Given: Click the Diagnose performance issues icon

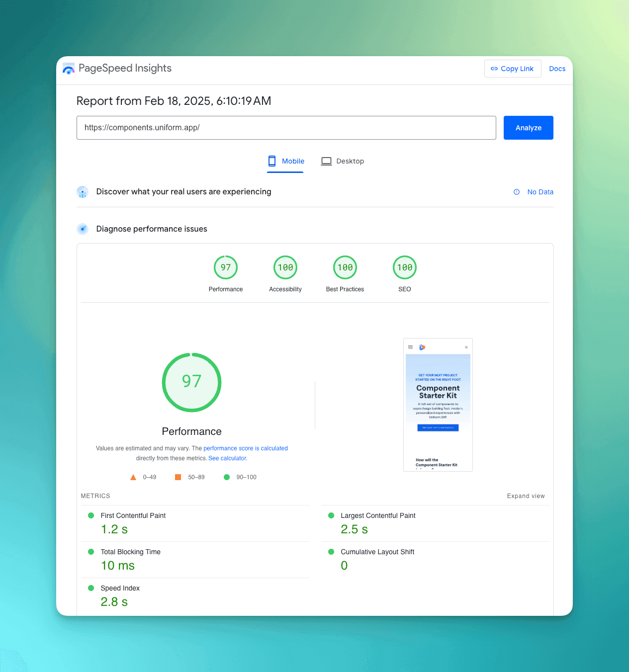Looking at the screenshot, I should tap(83, 229).
